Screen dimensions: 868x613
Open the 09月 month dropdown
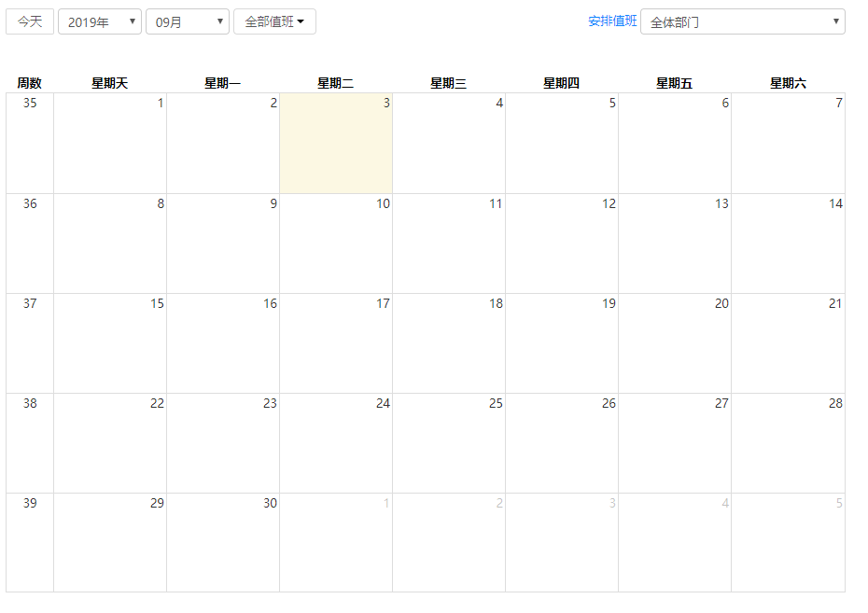click(x=188, y=21)
